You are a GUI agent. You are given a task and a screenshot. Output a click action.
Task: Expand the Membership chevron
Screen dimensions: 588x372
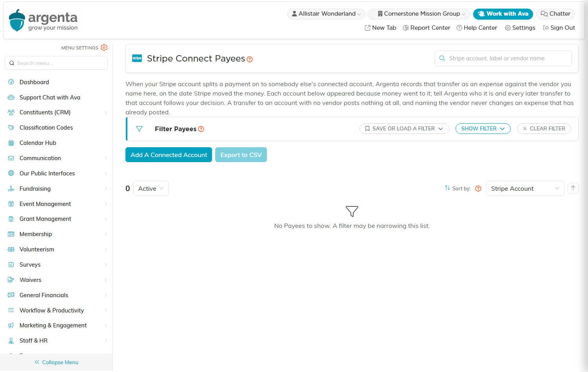click(106, 234)
